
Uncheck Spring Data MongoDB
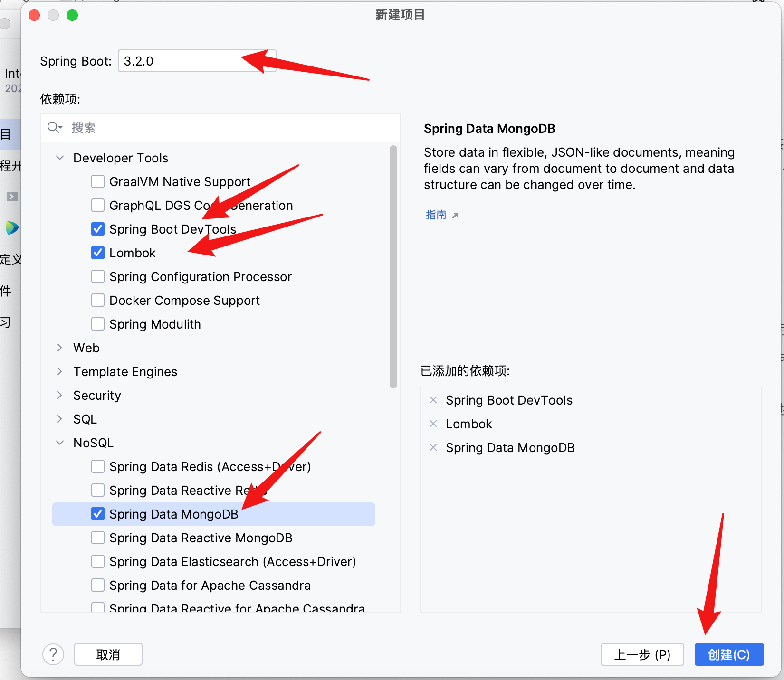point(98,514)
